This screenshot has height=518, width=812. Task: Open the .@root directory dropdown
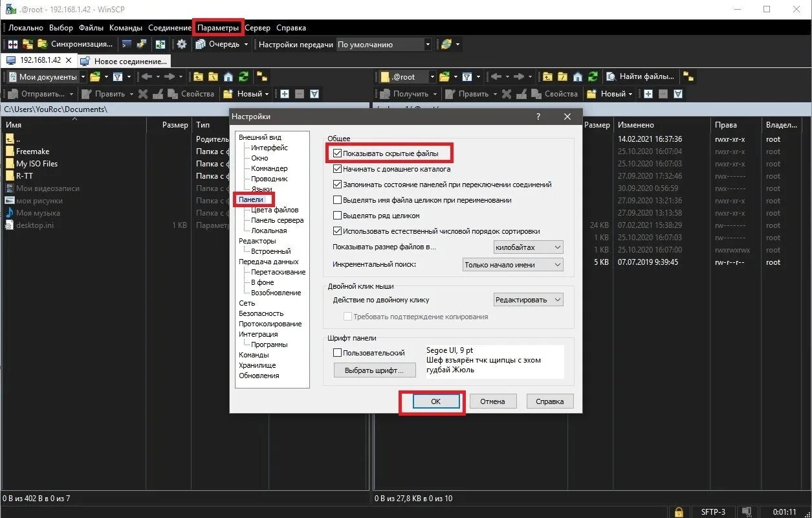tap(408, 76)
